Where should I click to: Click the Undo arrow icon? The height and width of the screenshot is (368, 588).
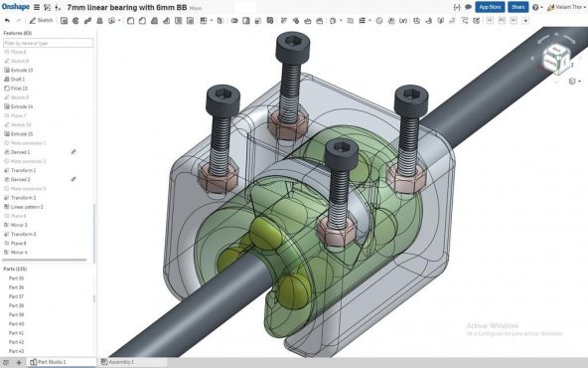pos(7,20)
